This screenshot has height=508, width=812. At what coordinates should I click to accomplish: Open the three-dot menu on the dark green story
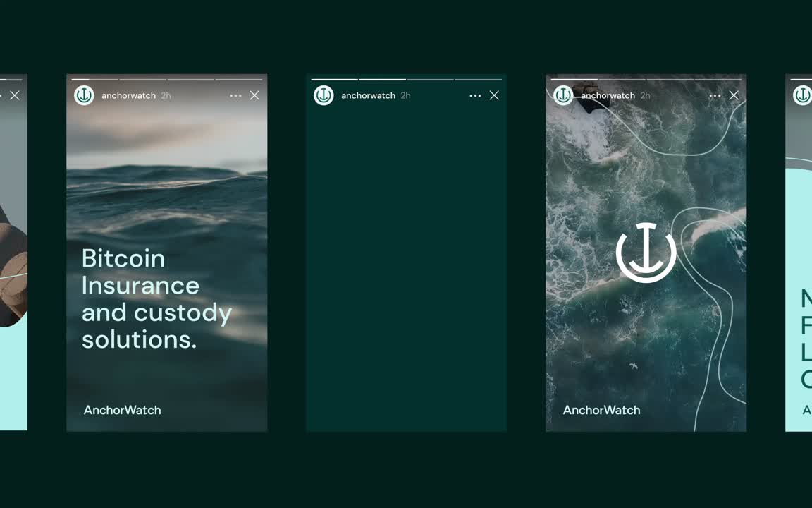(475, 95)
